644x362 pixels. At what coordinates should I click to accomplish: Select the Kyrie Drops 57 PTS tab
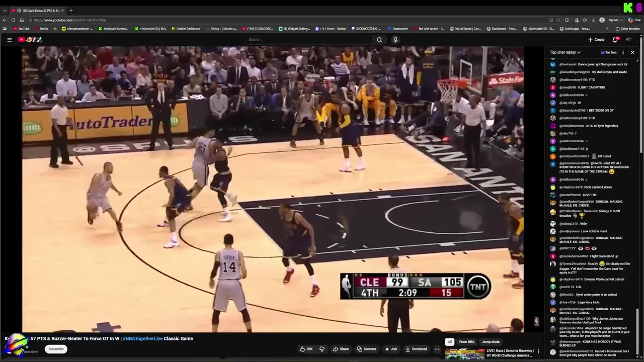(38, 10)
